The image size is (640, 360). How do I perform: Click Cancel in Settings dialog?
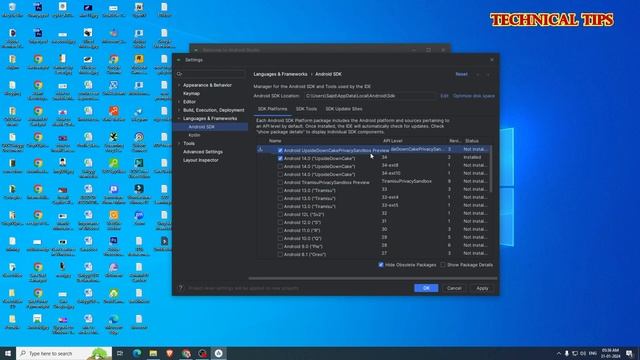[x=454, y=288]
